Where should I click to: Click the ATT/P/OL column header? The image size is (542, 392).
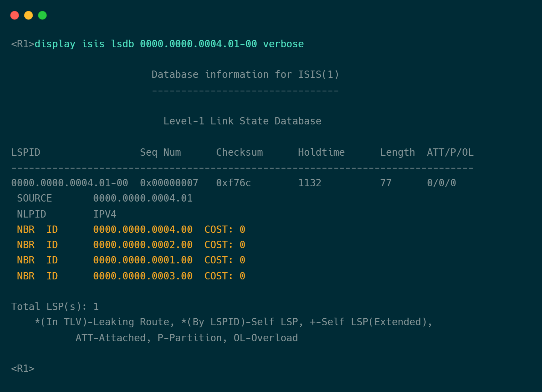[x=450, y=152]
